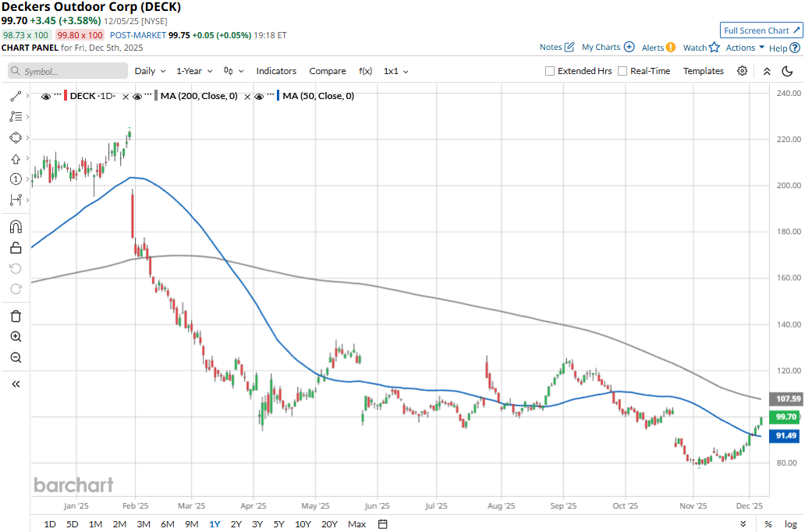Image resolution: width=805 pixels, height=532 pixels.
Task: Toggle percent scale button
Action: click(x=768, y=524)
